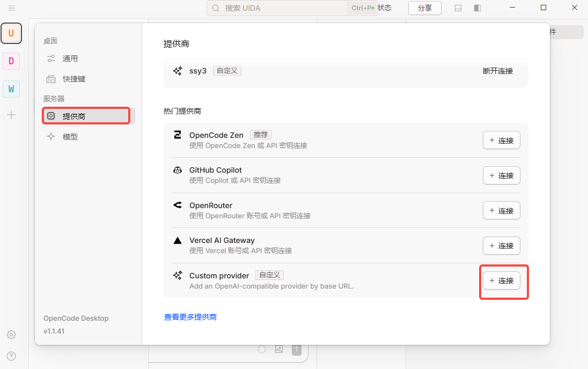Toggle the bottom panel layout icon
Viewport: 588px width, 369px height.
pyautogui.click(x=458, y=8)
